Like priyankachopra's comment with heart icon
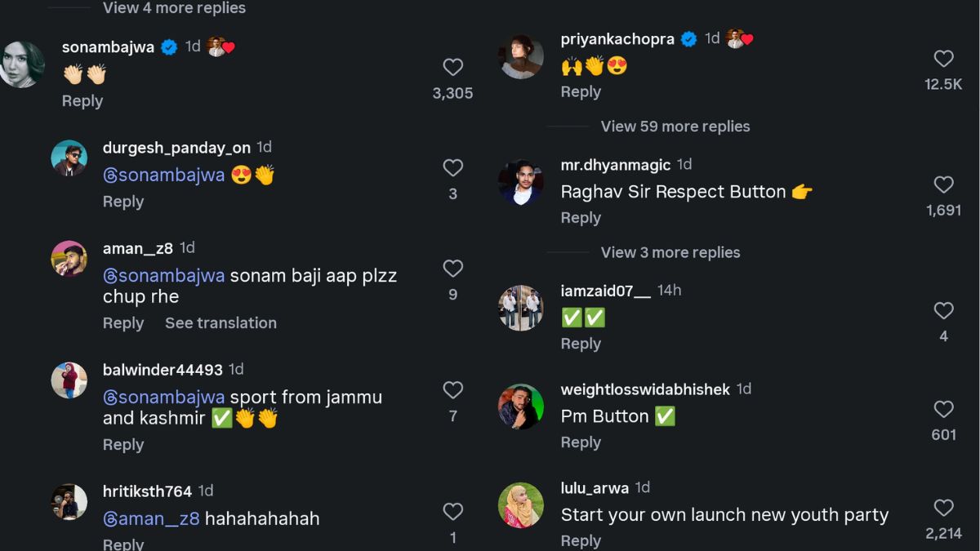The height and width of the screenshot is (551, 980). tap(943, 59)
